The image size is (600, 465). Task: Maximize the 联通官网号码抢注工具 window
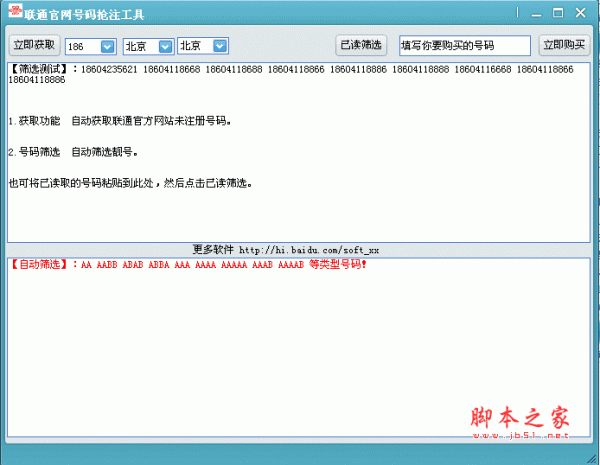click(558, 13)
